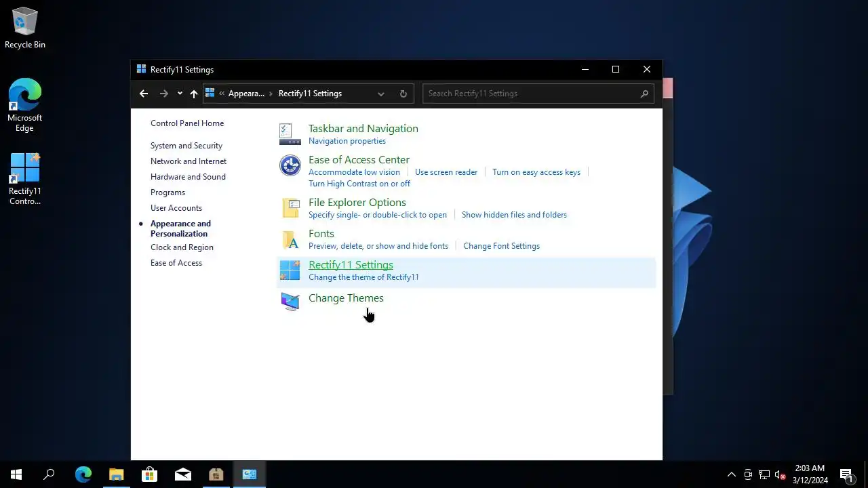Click the Change Themes heading
This screenshot has width=868, height=488.
pyautogui.click(x=346, y=298)
